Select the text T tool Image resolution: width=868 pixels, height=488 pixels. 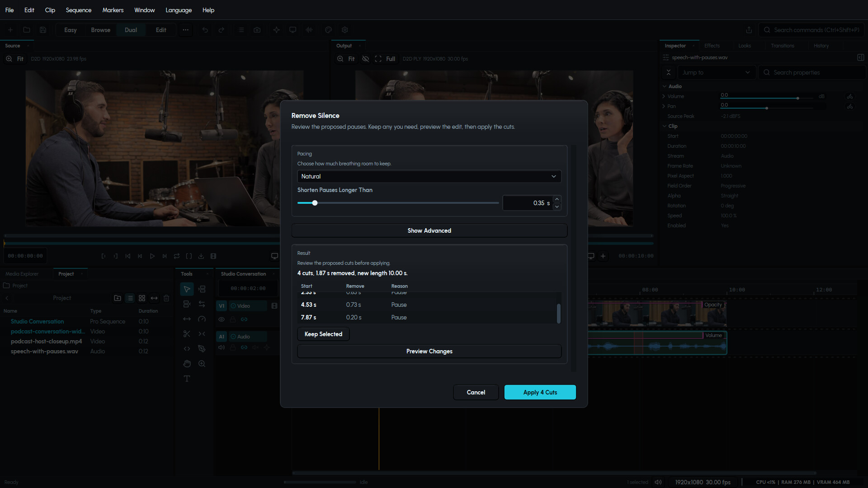point(187,379)
